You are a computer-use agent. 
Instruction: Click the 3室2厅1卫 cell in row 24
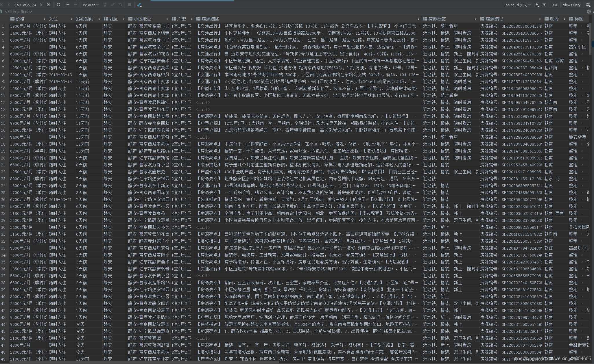pyautogui.click(x=182, y=185)
